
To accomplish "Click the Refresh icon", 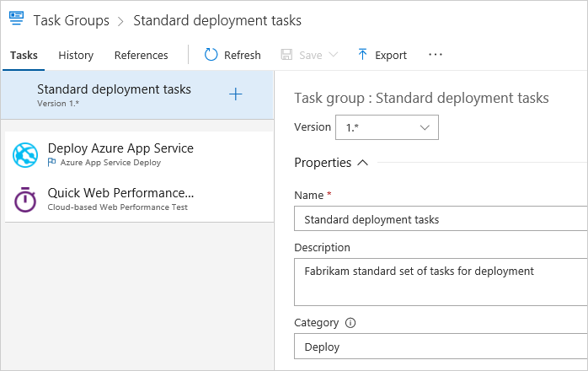I will pyautogui.click(x=211, y=55).
